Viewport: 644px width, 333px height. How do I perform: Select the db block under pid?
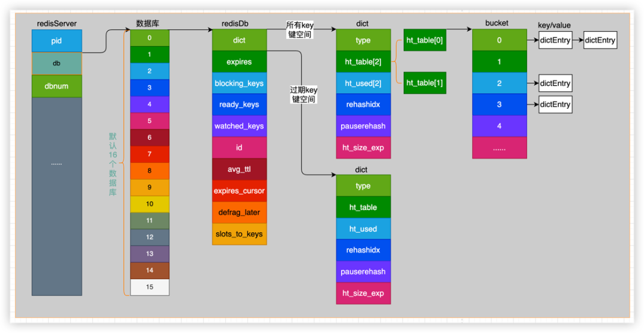click(x=57, y=63)
